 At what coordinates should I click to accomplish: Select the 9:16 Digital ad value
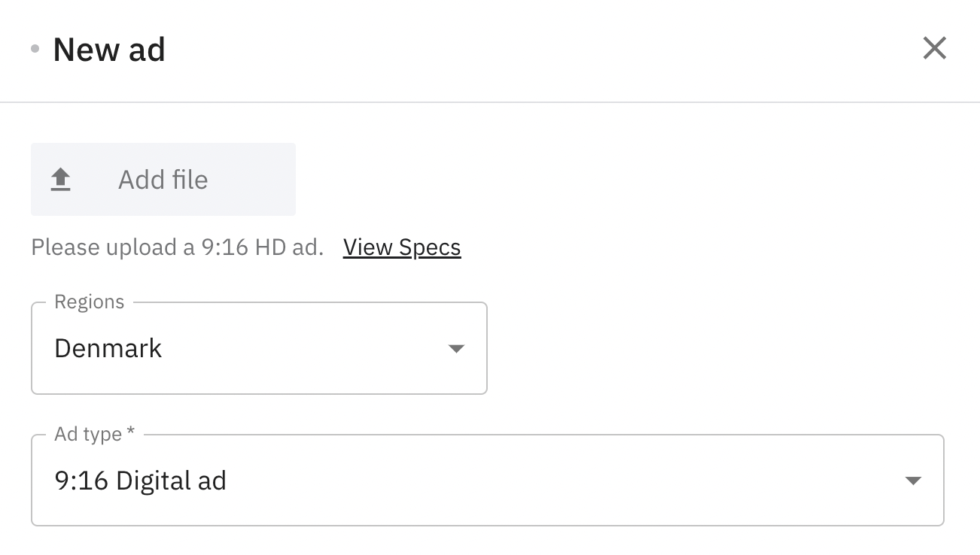click(x=141, y=481)
